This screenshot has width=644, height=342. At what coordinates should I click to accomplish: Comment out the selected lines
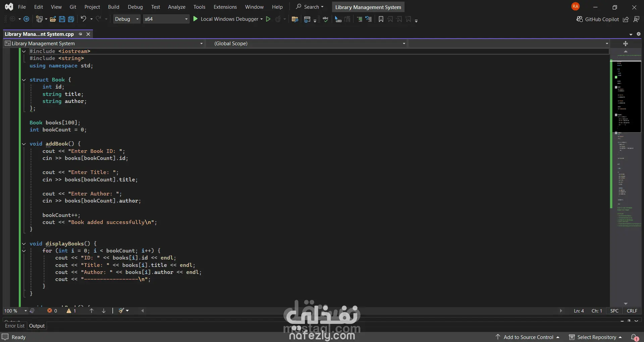pos(360,19)
